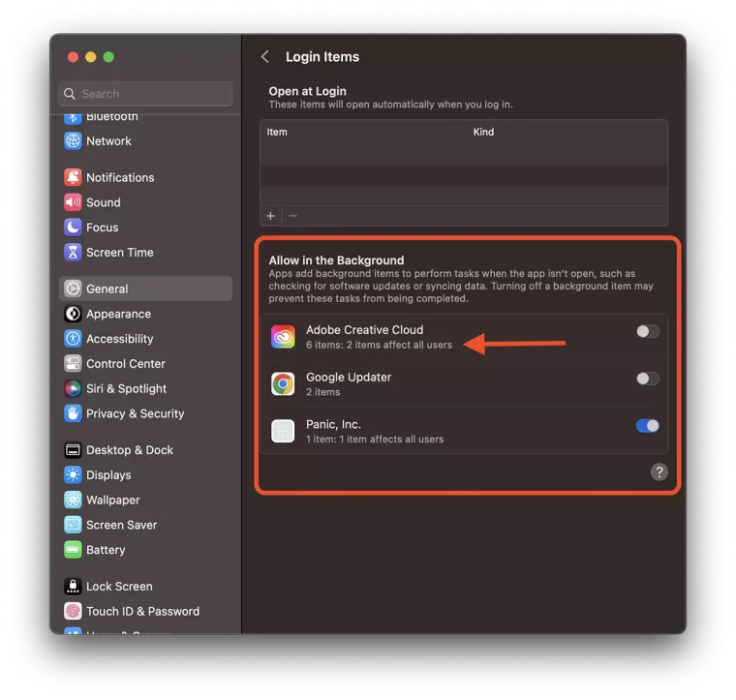Screen dimensions: 736x700
Task: Click the Panic, Inc. app icon
Action: (283, 431)
